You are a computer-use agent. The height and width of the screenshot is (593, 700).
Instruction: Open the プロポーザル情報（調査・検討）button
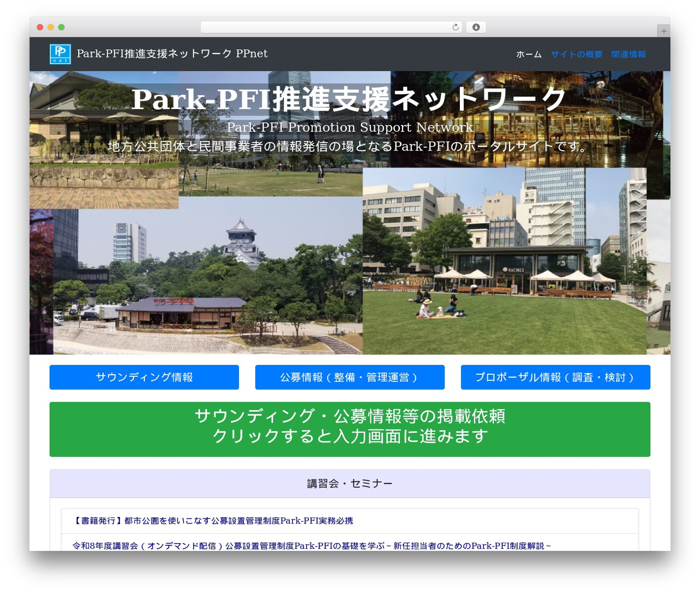tap(556, 377)
